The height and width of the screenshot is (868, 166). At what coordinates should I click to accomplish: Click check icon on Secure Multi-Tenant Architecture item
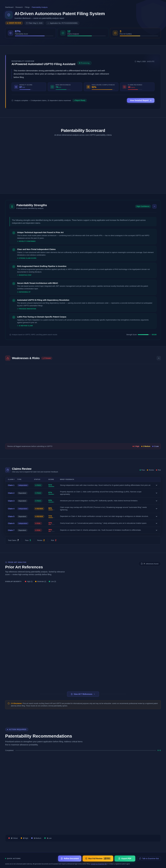tap(14, 283)
